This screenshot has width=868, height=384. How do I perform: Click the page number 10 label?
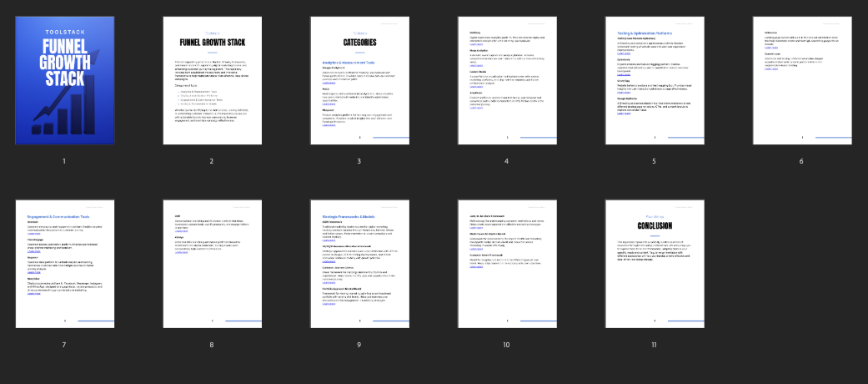click(x=506, y=345)
